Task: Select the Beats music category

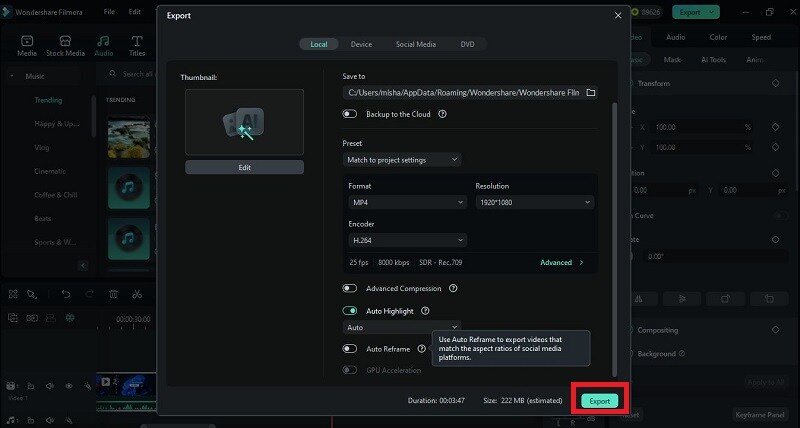Action: coord(43,218)
